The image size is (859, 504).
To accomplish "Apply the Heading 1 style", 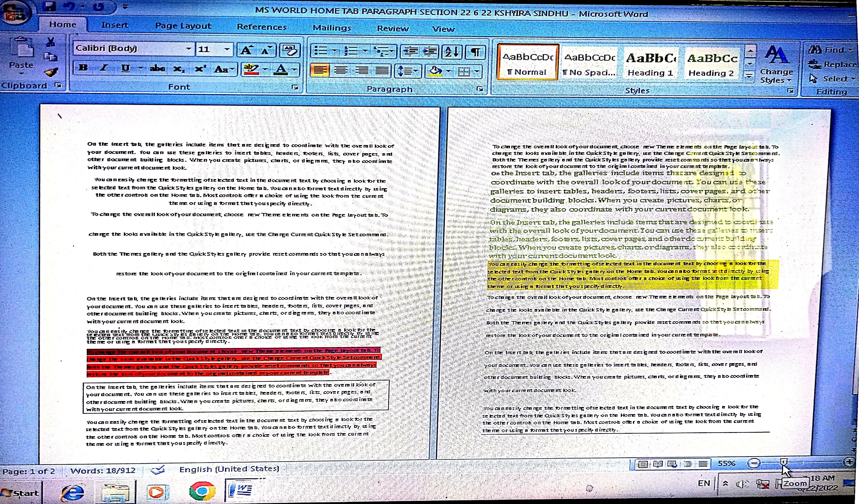I will (x=650, y=64).
